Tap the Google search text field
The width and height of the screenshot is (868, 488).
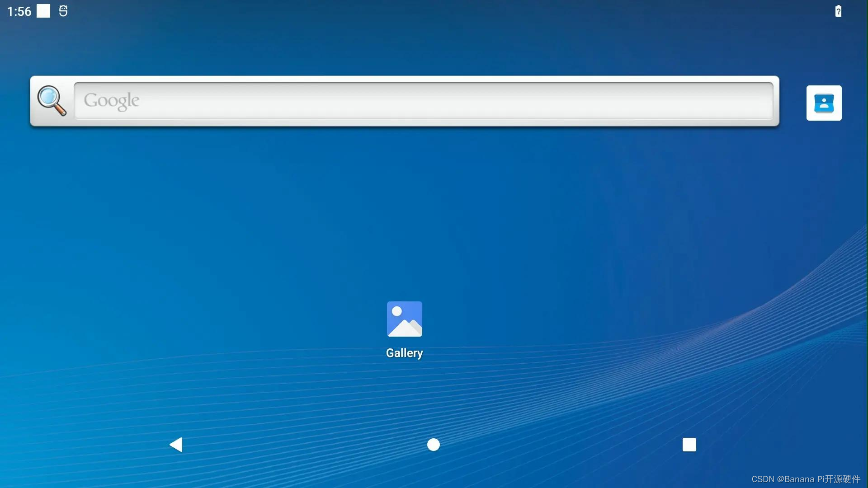(x=424, y=101)
